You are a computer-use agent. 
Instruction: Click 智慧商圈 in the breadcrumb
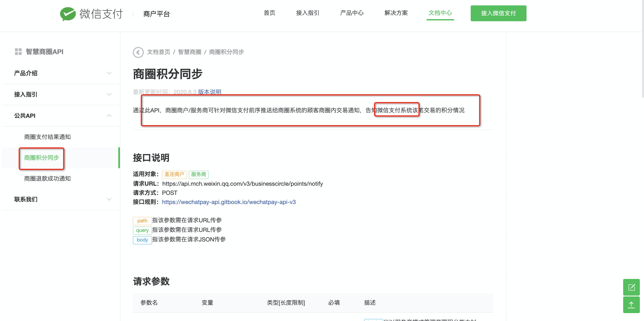tap(190, 52)
